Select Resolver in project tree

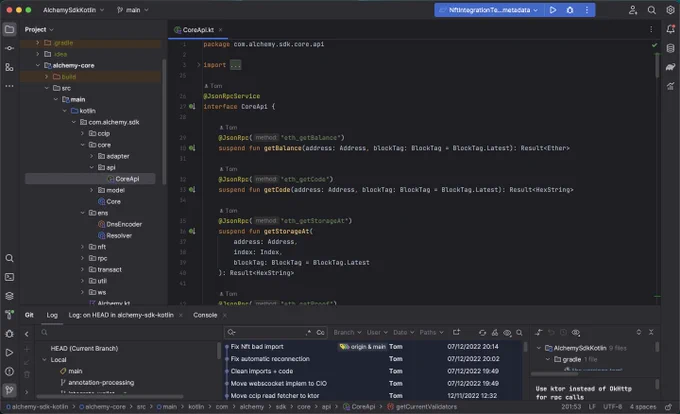coord(115,235)
